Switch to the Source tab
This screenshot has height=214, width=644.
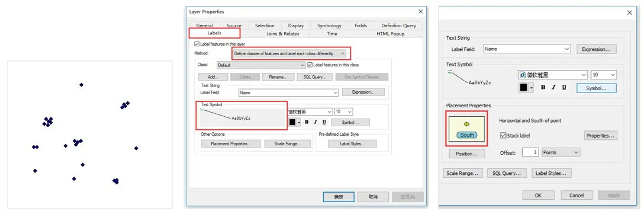[x=234, y=25]
